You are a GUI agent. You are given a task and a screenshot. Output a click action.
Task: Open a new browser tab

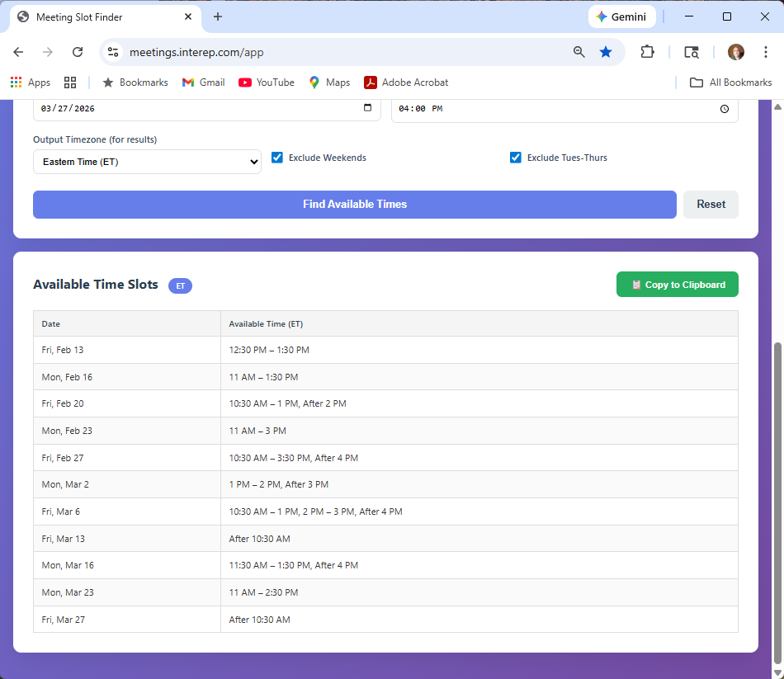click(218, 17)
